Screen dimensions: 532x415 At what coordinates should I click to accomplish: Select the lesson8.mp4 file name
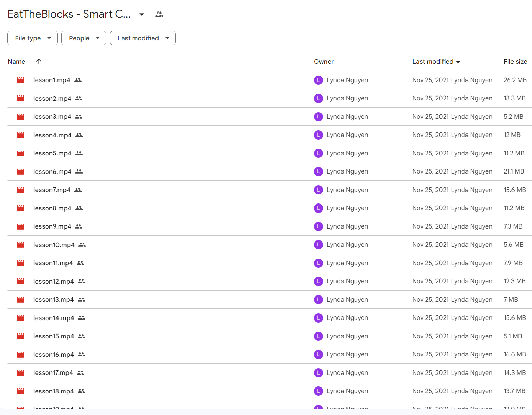(52, 208)
